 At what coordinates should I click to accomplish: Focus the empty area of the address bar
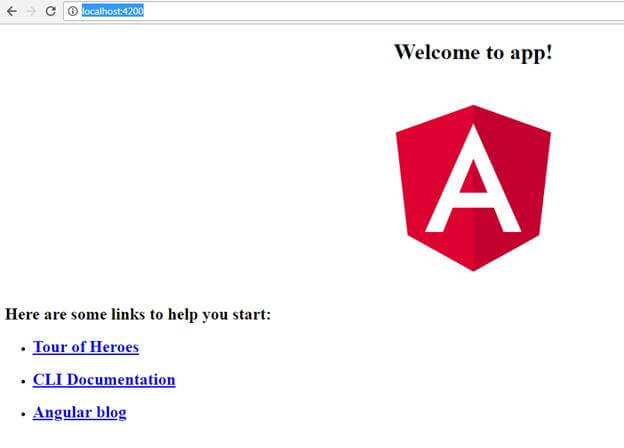coord(382,11)
